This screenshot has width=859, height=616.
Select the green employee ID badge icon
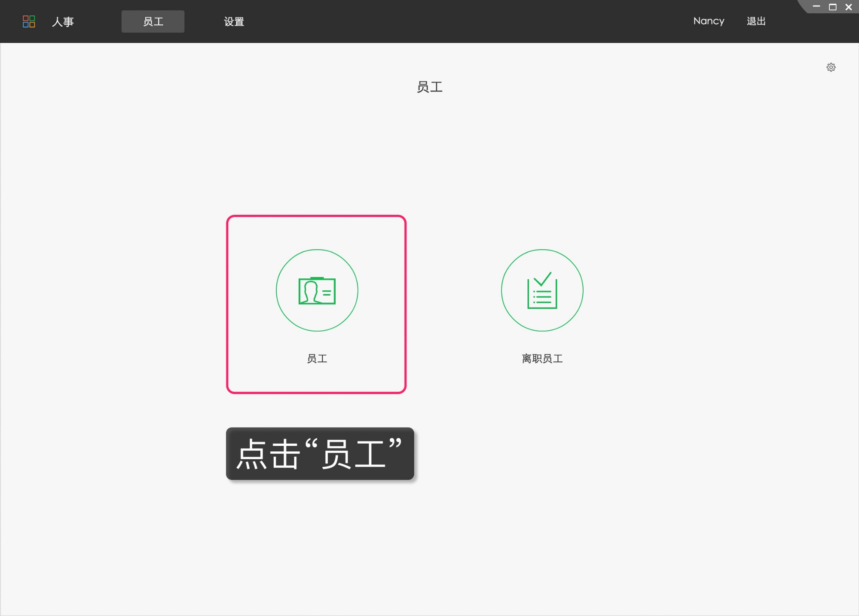coord(317,290)
